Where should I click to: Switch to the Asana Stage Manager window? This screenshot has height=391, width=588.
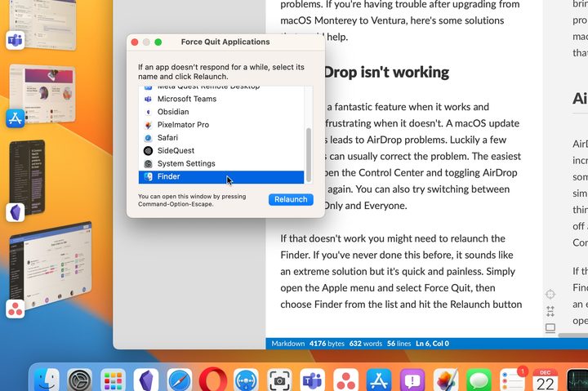(51, 267)
